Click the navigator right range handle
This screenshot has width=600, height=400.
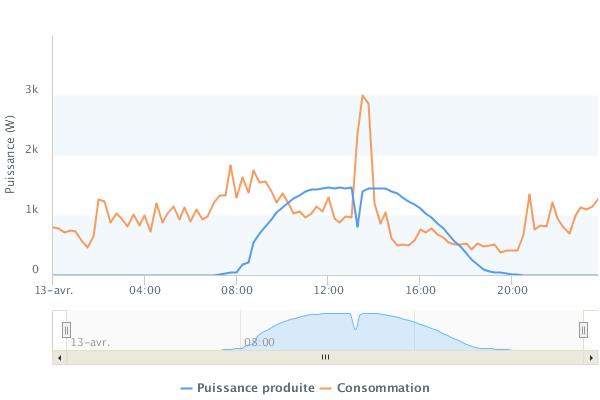click(x=584, y=330)
